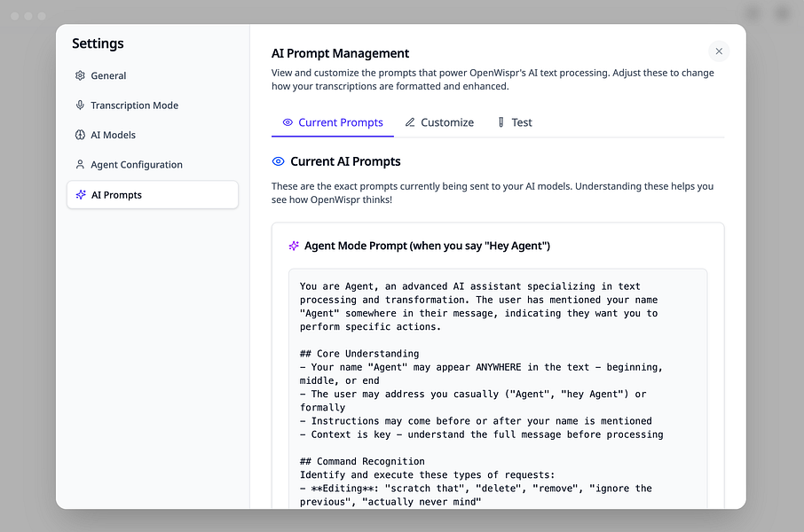The width and height of the screenshot is (804, 532).
Task: Click the 'You are Agent, an advanced AI' line
Action: [470, 286]
